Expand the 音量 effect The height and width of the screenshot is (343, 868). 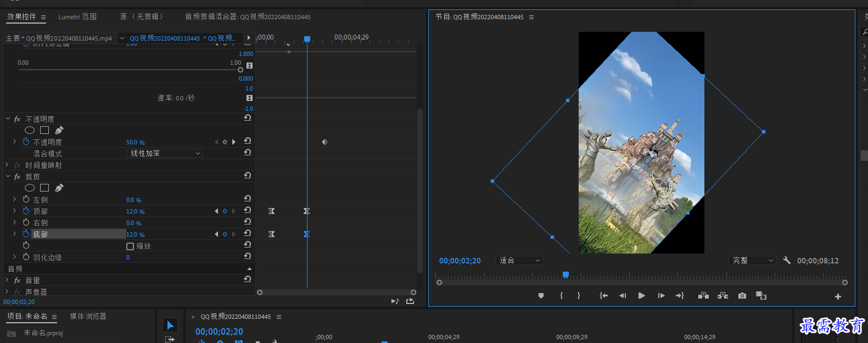(x=7, y=280)
